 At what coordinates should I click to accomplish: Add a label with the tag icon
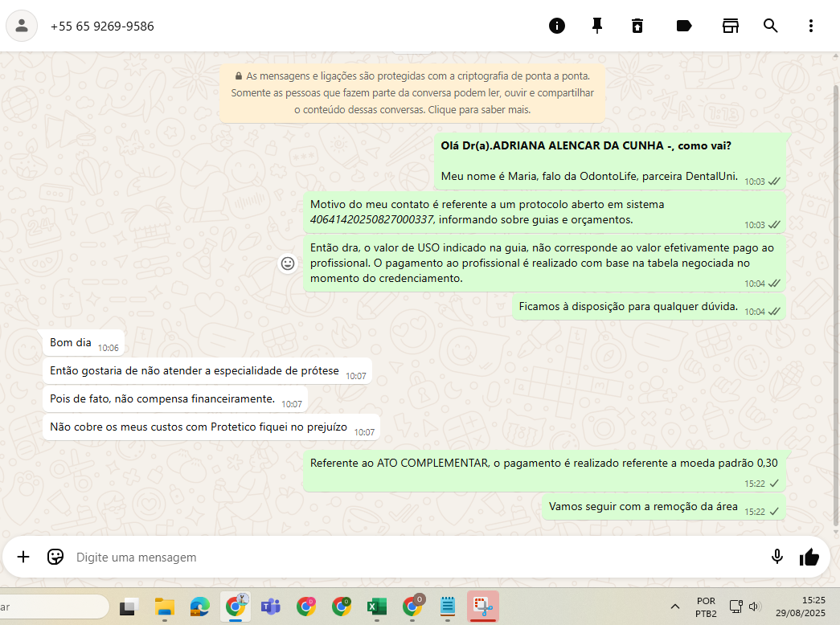(684, 26)
